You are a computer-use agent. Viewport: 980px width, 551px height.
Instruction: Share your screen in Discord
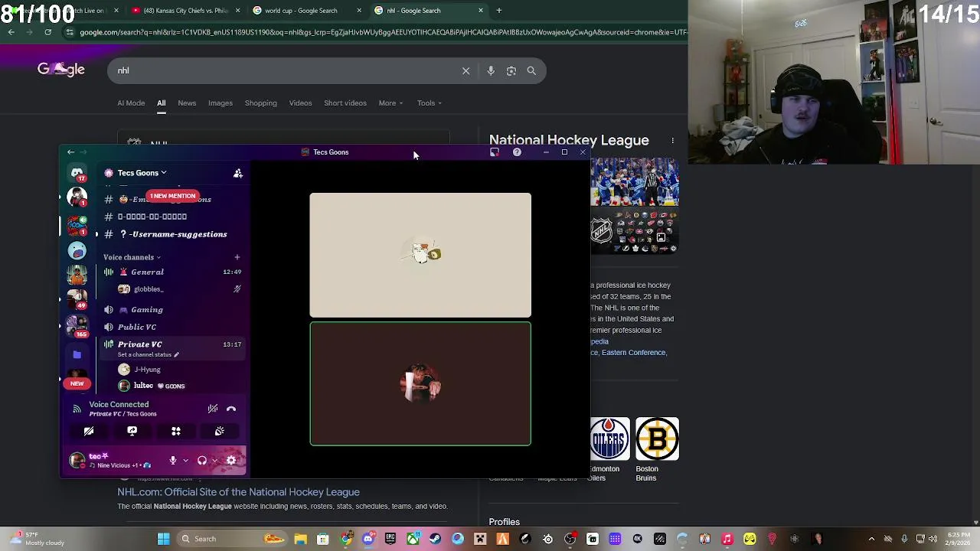[132, 432]
